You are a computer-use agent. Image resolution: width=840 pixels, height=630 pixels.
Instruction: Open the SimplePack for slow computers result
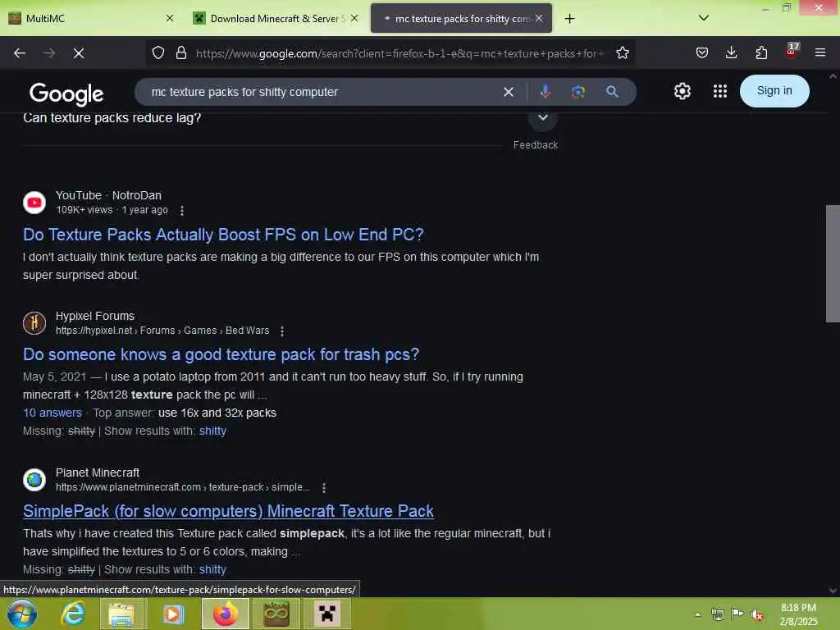point(228,511)
